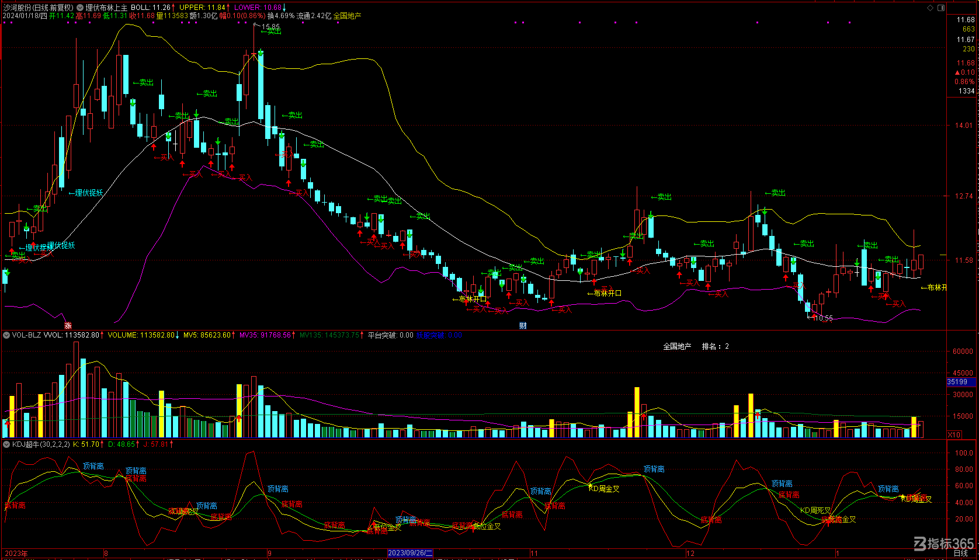979x560 pixels.
Task: Click the 平台突破: 0.00 label
Action: point(390,335)
